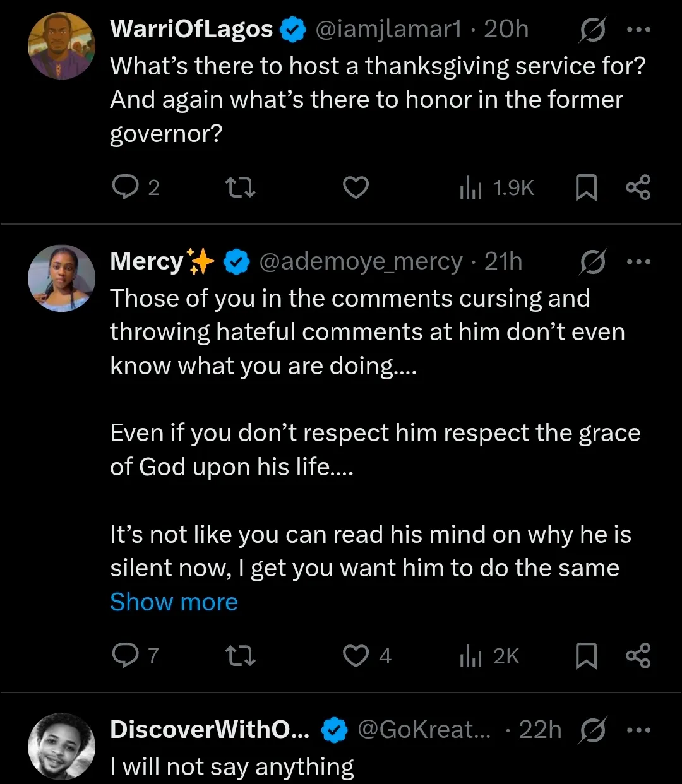Reply to WarriOfLagos's tweet
682x784 pixels.
(x=125, y=187)
